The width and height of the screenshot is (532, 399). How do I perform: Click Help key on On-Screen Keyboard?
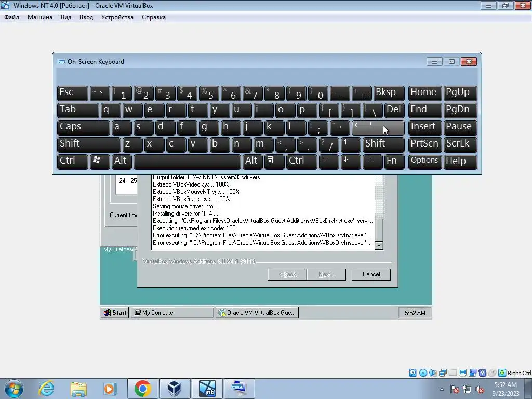(460, 162)
